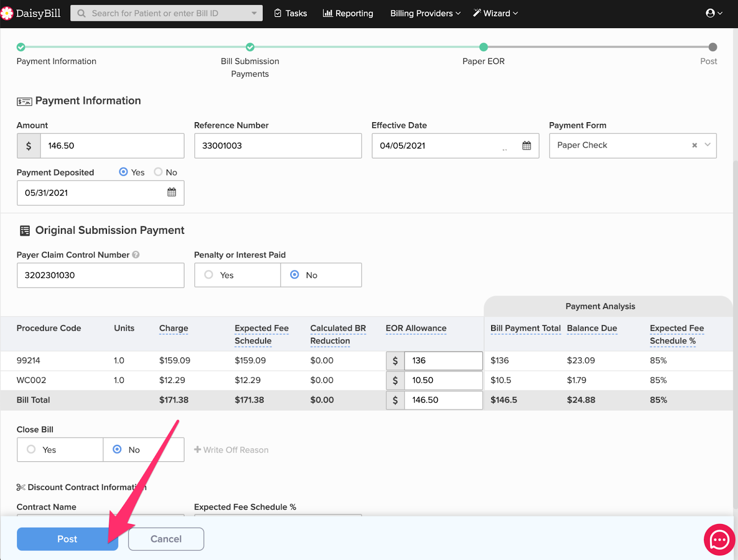Screen dimensions: 738x560
Task: Jump to Payment Information progress step
Action: (21, 47)
